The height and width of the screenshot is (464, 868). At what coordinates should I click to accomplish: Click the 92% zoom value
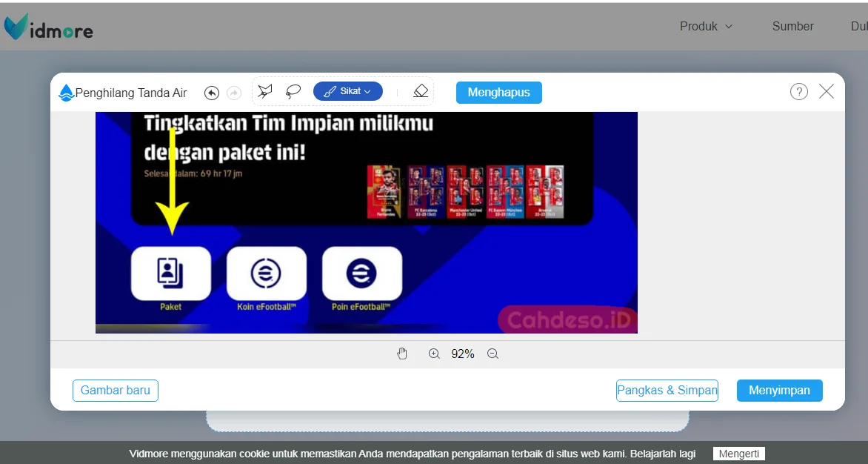coord(463,354)
